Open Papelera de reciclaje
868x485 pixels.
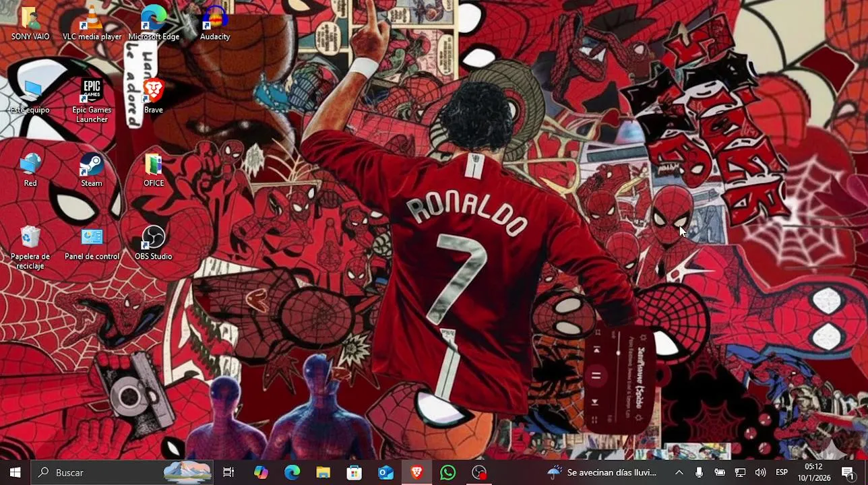click(x=30, y=248)
